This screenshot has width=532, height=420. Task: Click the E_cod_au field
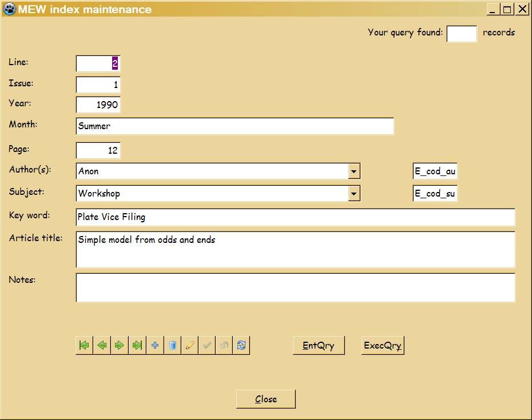[x=435, y=171]
